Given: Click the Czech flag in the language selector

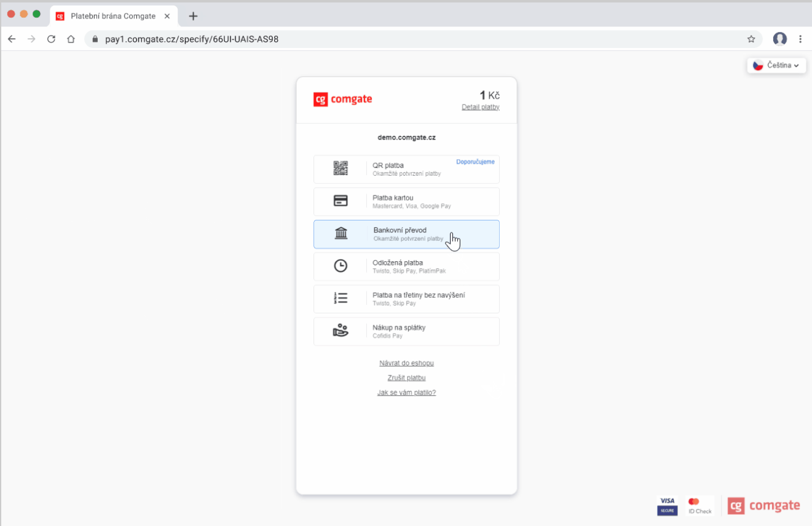Looking at the screenshot, I should pos(758,65).
